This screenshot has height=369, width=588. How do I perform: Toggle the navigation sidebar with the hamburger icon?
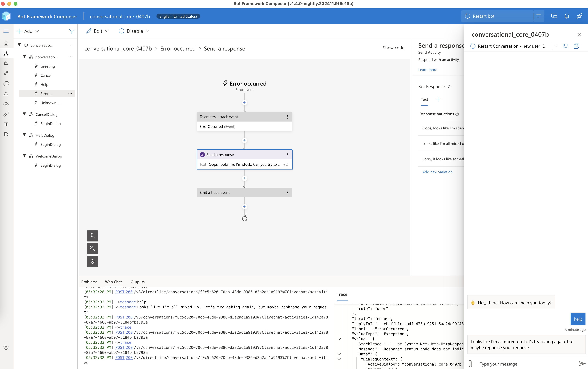click(x=6, y=31)
